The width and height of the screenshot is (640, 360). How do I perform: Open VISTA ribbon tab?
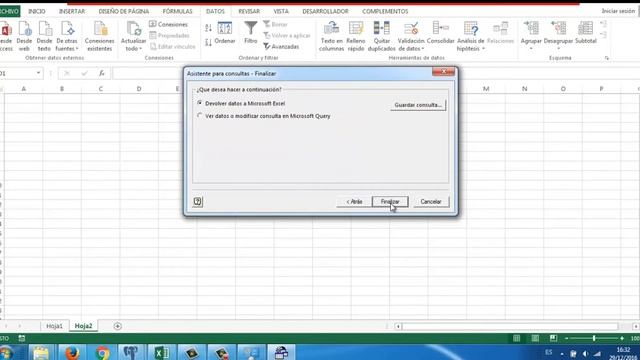click(281, 11)
